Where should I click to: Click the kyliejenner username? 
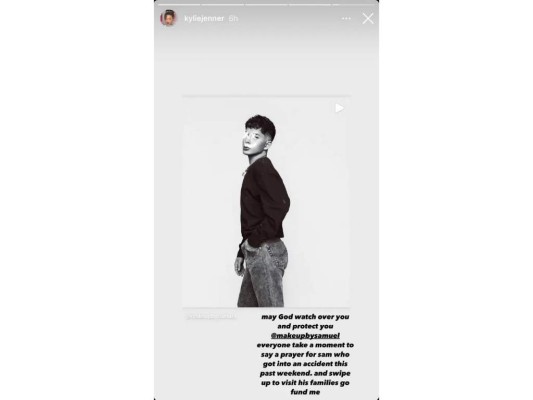[204, 18]
